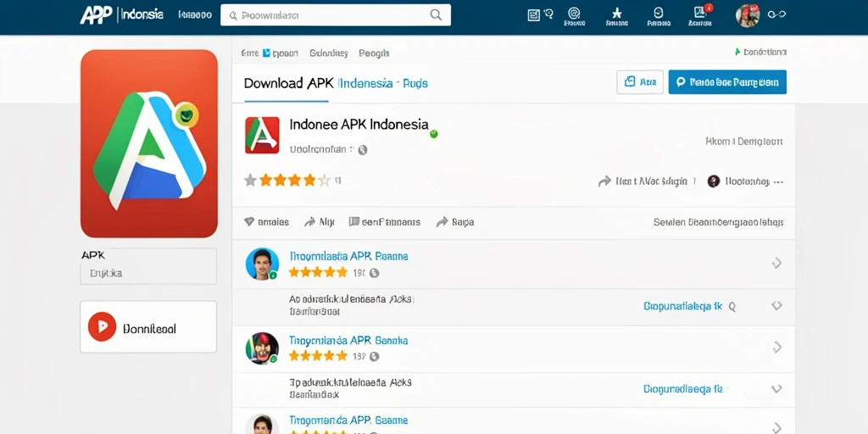
Task: Open the first blue Dropunatlaeqa link
Action: coord(683,306)
